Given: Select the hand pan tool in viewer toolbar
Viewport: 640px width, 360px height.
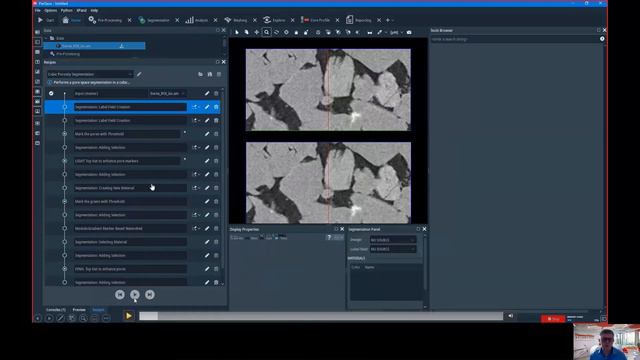Looking at the screenshot, I should (x=247, y=32).
